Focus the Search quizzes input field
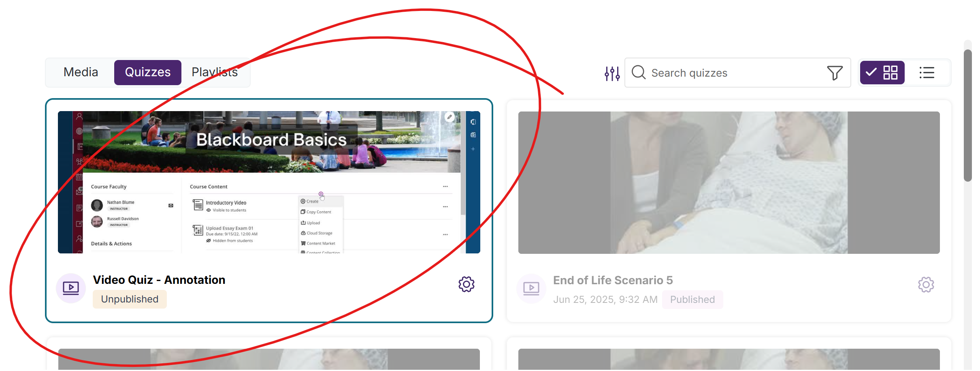This screenshot has width=980, height=371. click(x=737, y=73)
